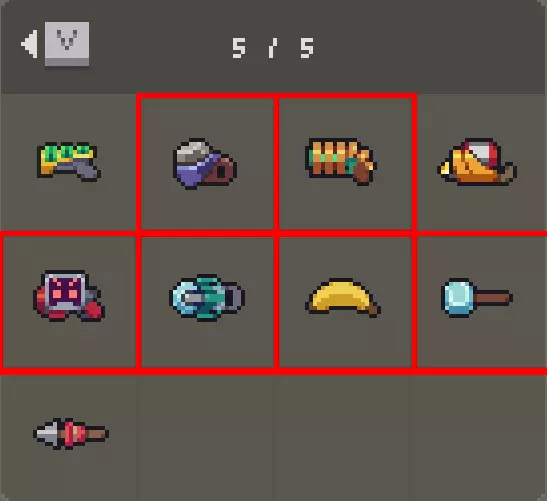547x501 pixels.
Task: Go to previous page with left arrow
Action: point(30,44)
